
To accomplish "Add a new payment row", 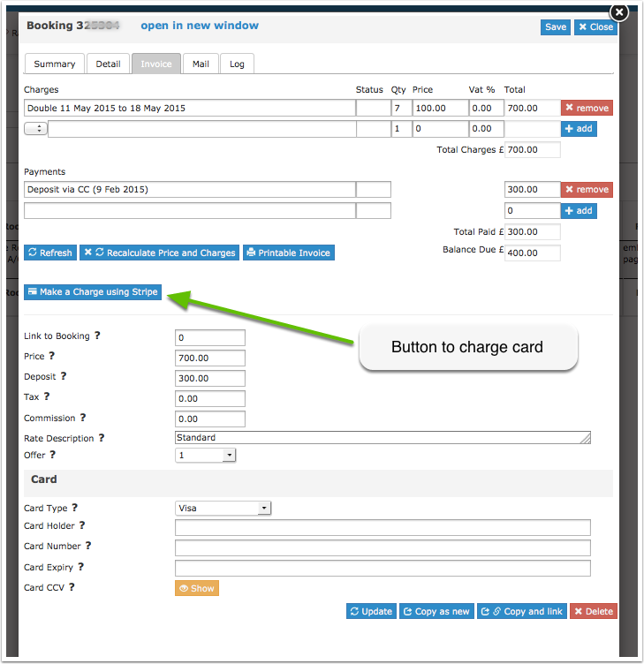I will coord(579,211).
